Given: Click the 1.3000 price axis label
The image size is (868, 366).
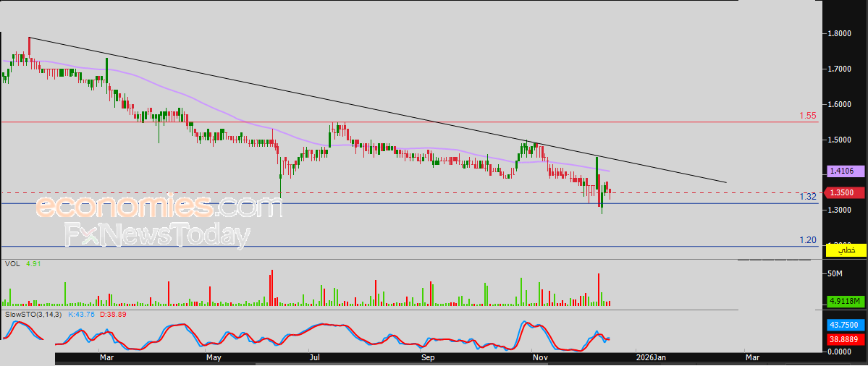Looking at the screenshot, I should [x=838, y=210].
